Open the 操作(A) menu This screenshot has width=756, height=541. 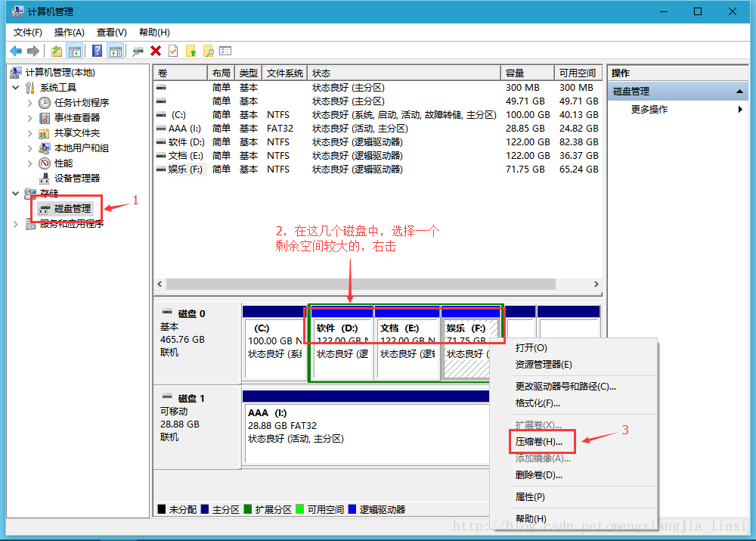click(x=69, y=33)
